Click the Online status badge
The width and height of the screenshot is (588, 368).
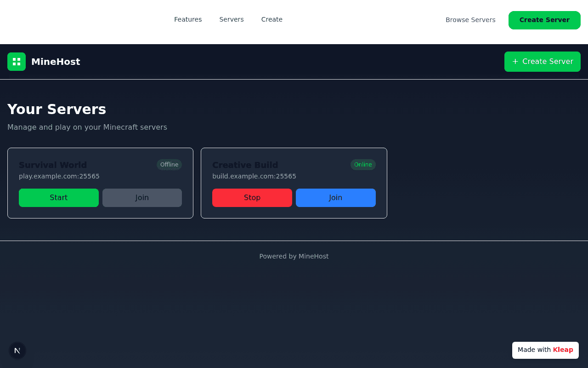(363, 165)
